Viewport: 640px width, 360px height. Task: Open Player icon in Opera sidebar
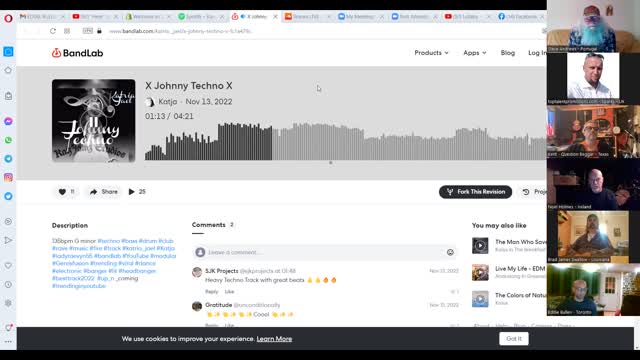tap(8, 222)
